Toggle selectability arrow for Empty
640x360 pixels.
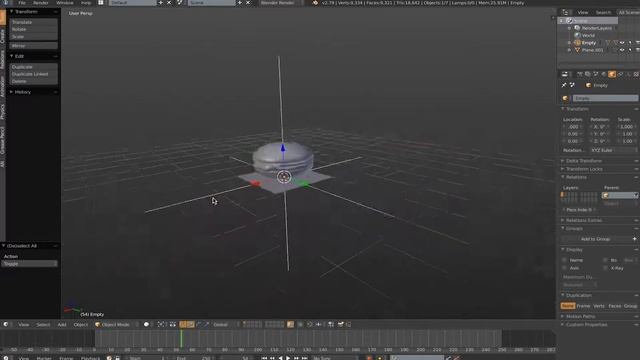pos(630,43)
